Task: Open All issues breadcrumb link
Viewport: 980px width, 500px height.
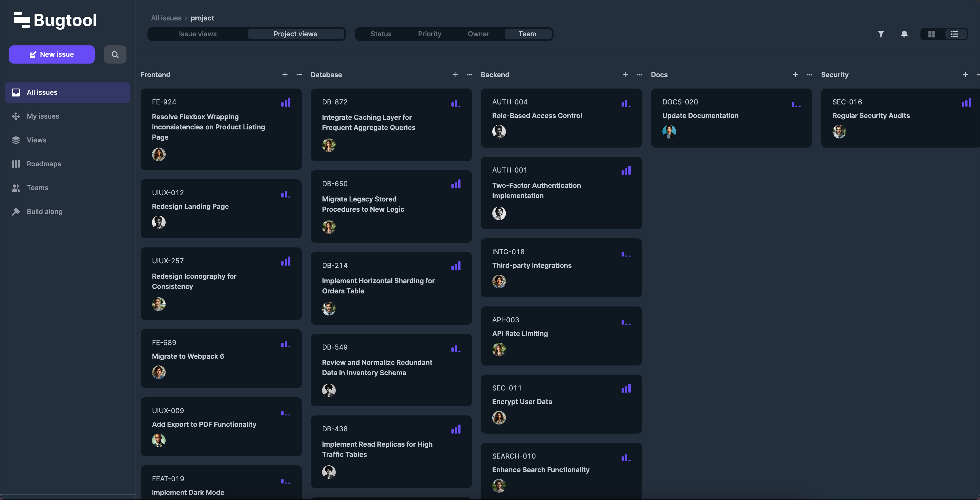Action: click(x=166, y=18)
